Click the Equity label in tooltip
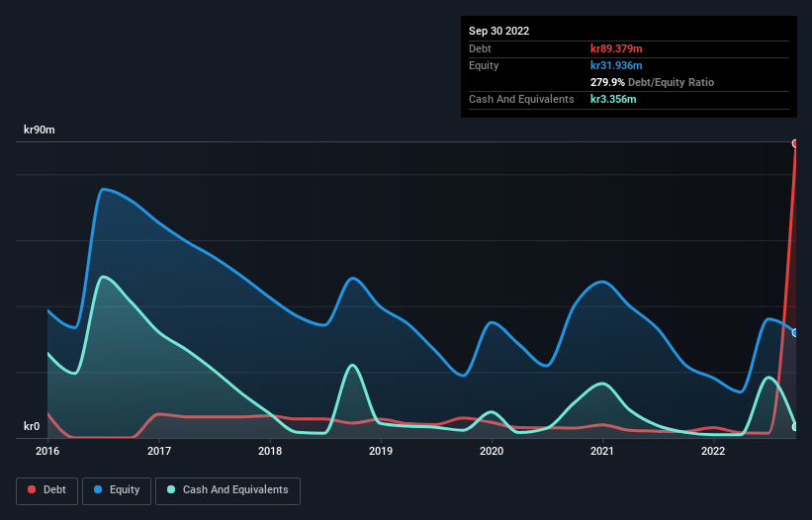 pos(484,65)
